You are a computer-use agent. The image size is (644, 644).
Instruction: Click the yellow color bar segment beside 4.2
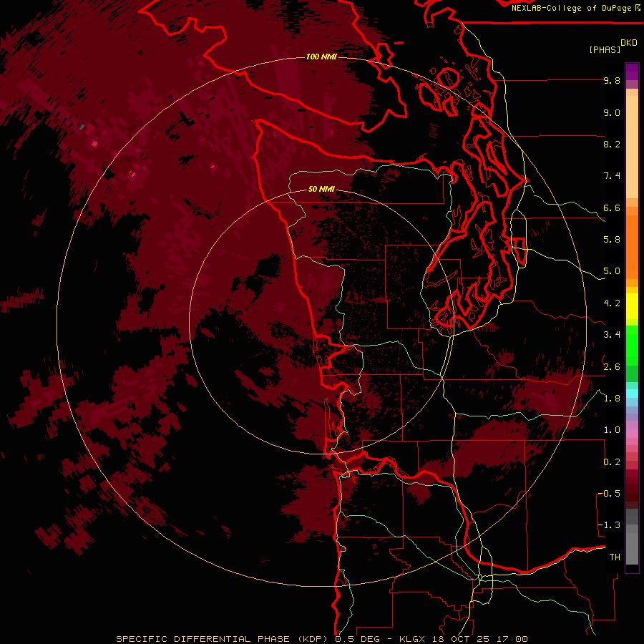632,306
